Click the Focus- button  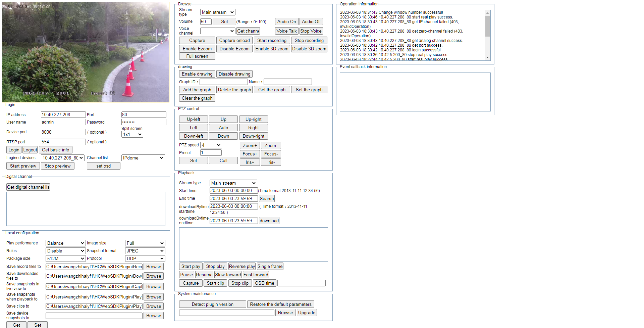click(x=271, y=154)
